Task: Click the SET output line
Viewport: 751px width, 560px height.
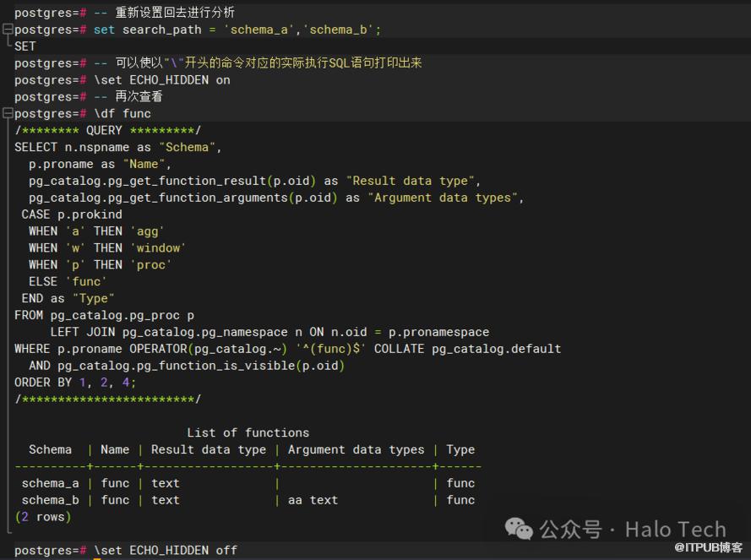Action: pyautogui.click(x=25, y=46)
